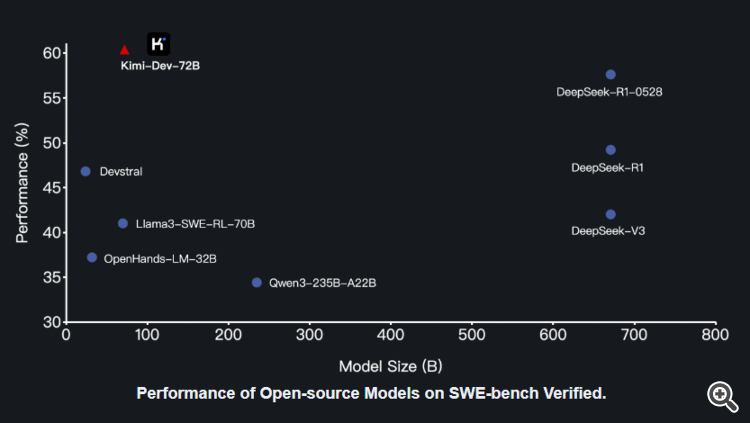Click the red triangle Kimi-Dev-72B marker

pyautogui.click(x=124, y=49)
